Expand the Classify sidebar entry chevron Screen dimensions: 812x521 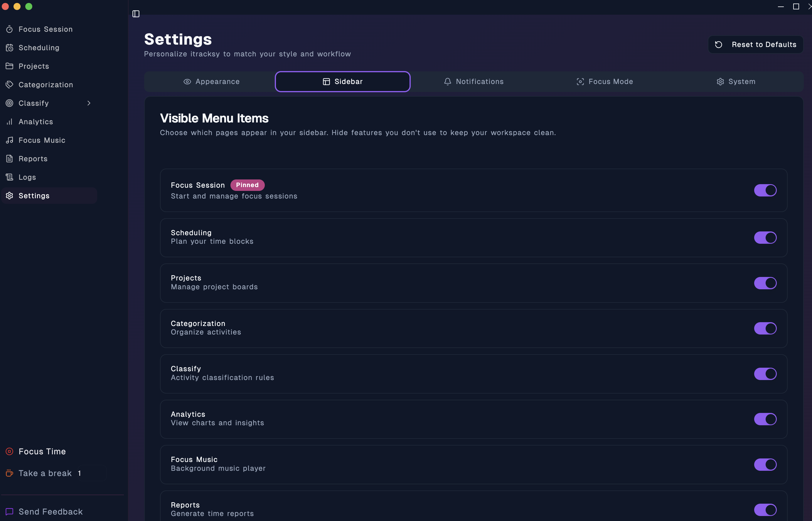(x=89, y=103)
